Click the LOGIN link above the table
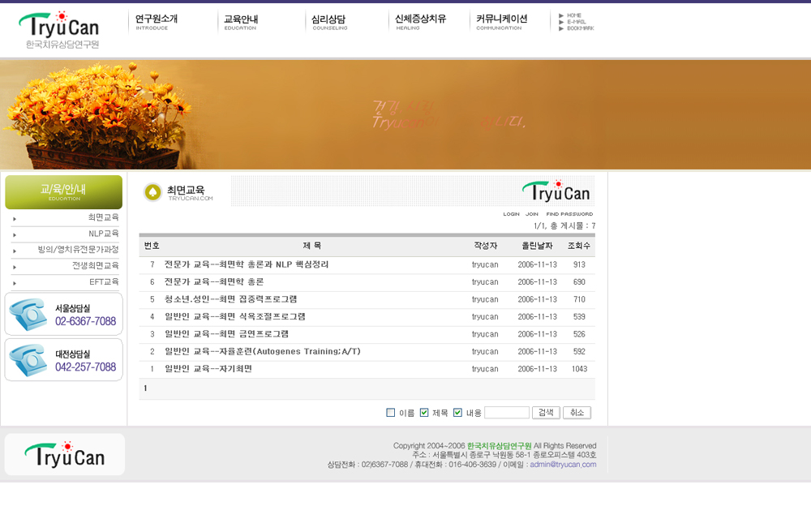Image resolution: width=811 pixels, height=532 pixels. pos(511,214)
